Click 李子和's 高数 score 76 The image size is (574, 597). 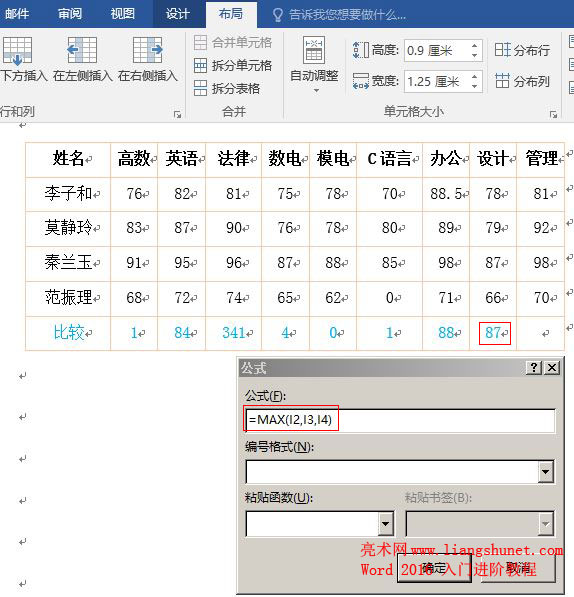coord(134,194)
